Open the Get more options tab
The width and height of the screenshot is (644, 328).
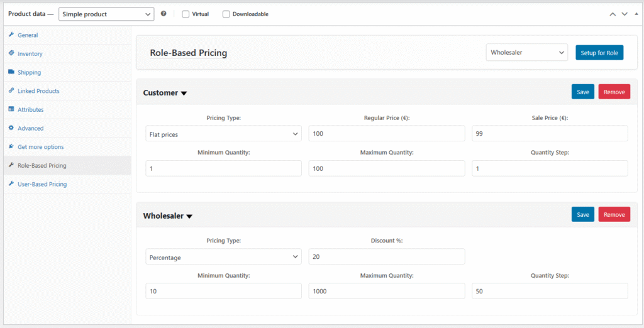(67, 146)
